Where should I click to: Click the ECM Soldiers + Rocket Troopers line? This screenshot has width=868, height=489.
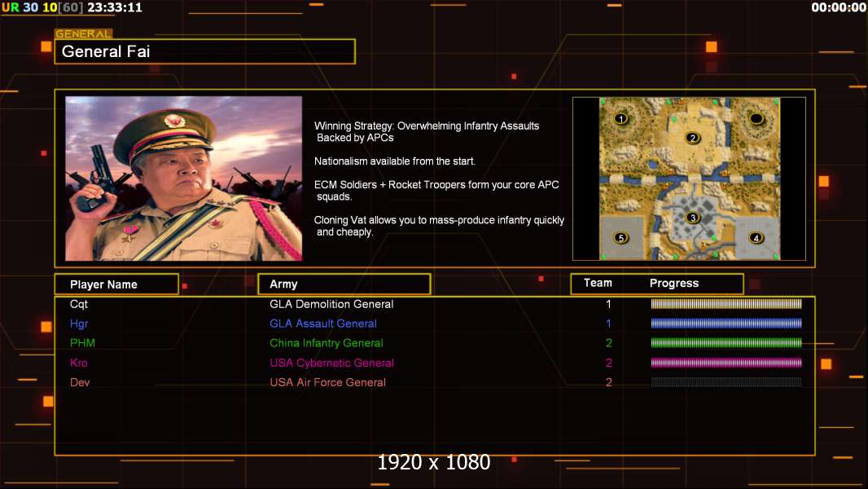[436, 191]
